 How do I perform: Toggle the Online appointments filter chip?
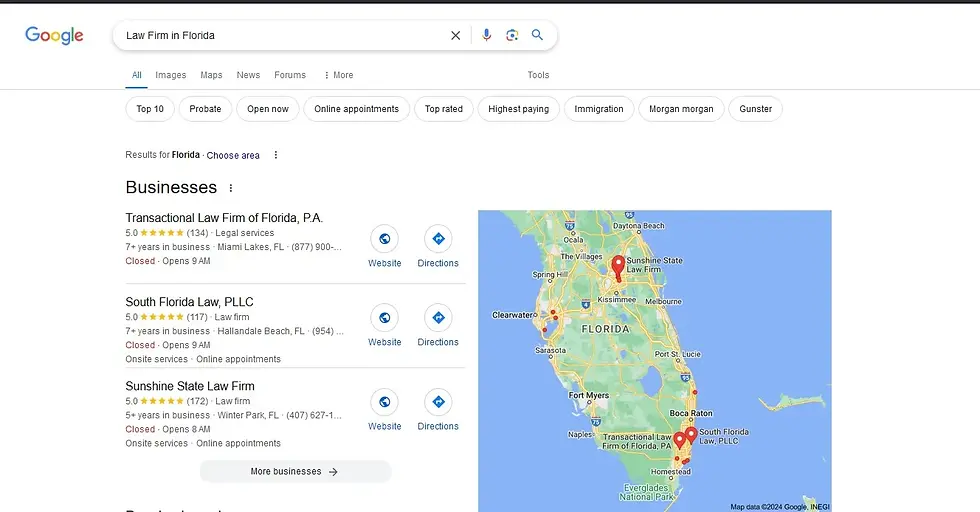pyautogui.click(x=356, y=109)
